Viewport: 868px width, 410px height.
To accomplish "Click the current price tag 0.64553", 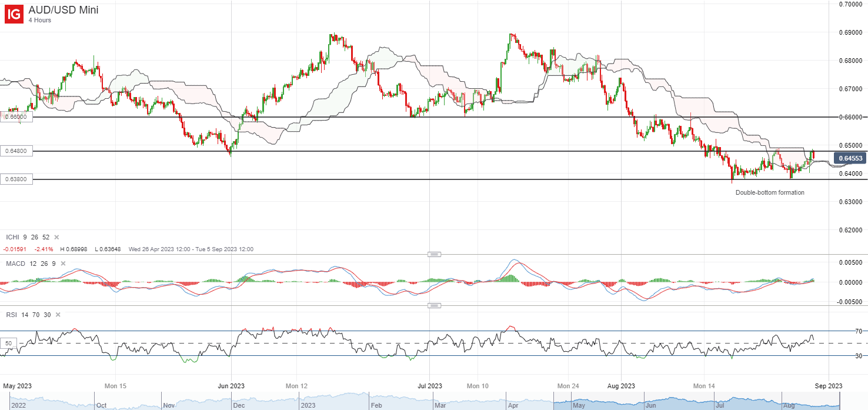I will pos(850,158).
